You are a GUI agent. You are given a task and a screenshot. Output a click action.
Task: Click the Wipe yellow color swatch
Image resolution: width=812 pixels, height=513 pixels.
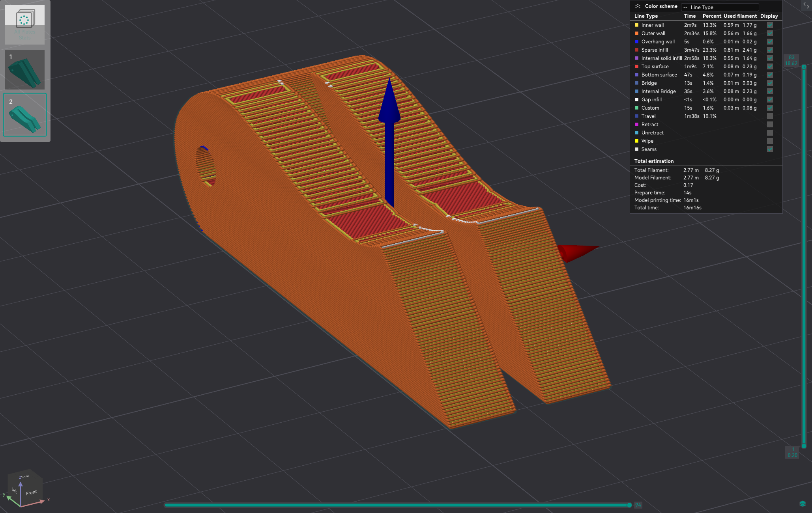(x=636, y=141)
